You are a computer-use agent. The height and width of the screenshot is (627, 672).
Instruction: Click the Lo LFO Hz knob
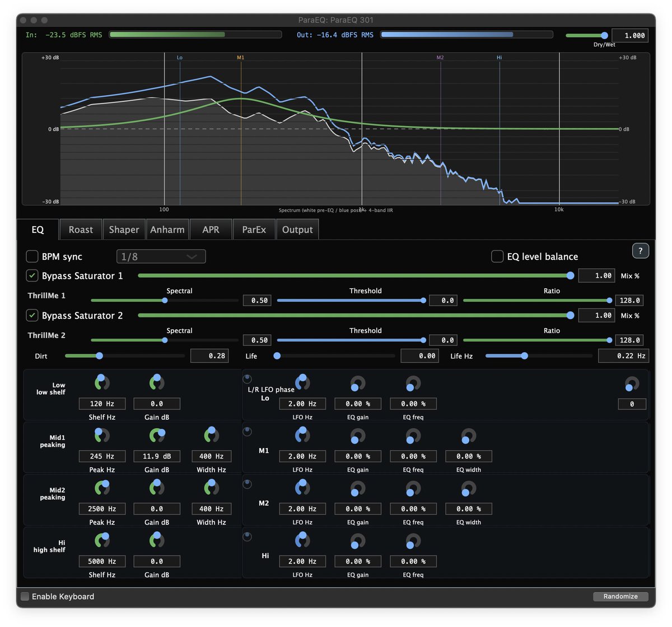pos(302,382)
